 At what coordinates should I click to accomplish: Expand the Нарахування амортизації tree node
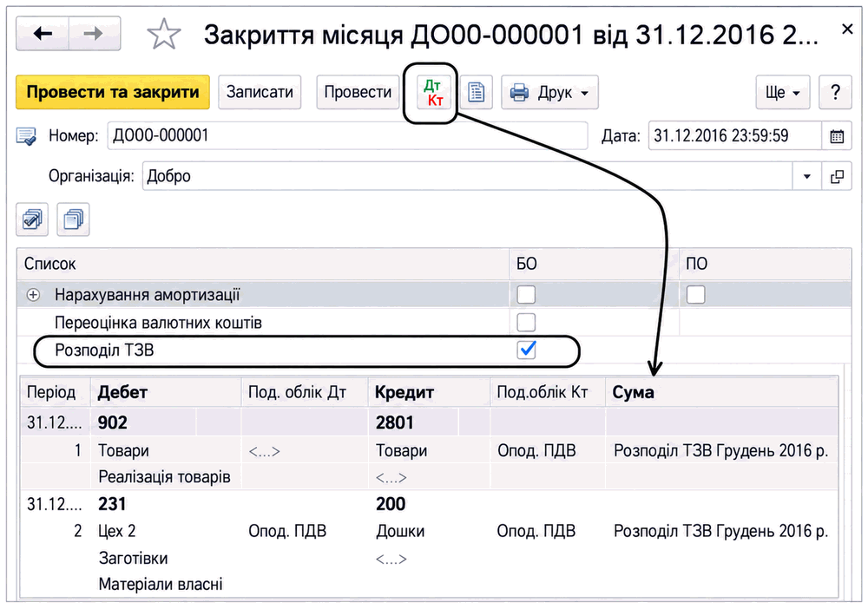(x=33, y=295)
